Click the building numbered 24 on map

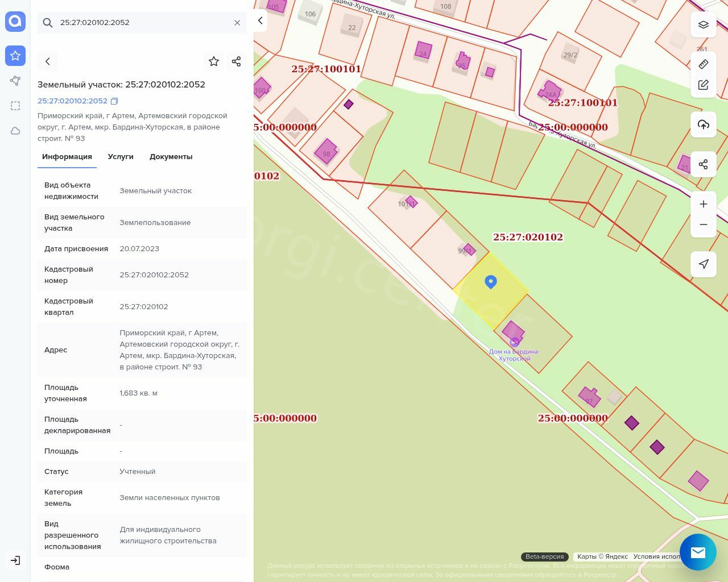point(423,51)
